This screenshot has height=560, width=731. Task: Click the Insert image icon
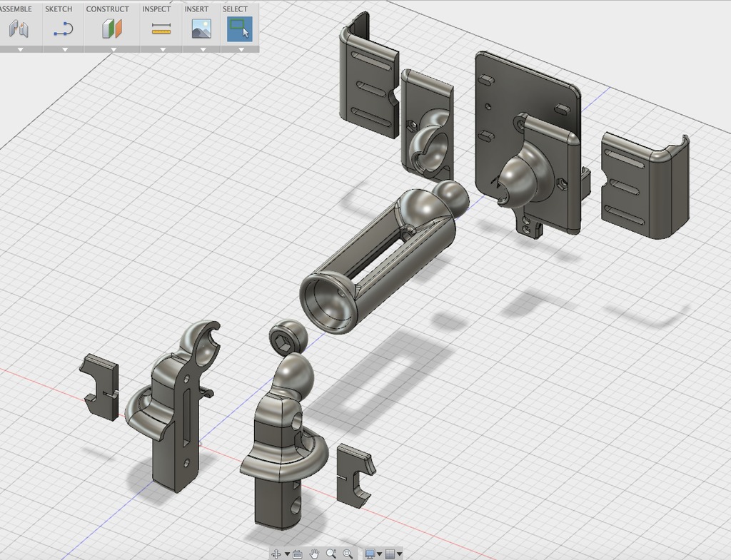click(201, 29)
